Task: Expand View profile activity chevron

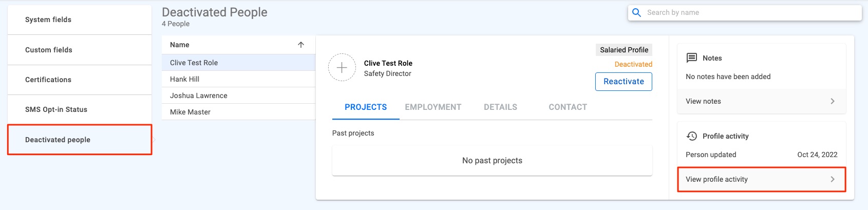Action: [x=833, y=179]
